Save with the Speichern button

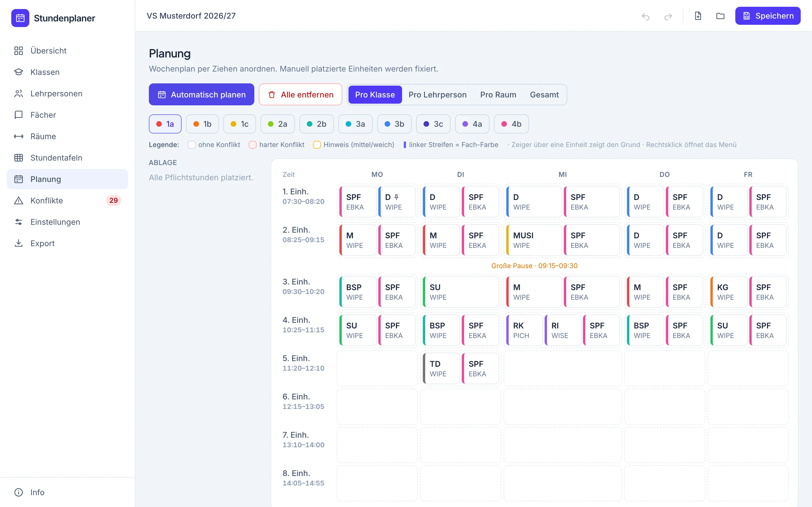(x=768, y=16)
